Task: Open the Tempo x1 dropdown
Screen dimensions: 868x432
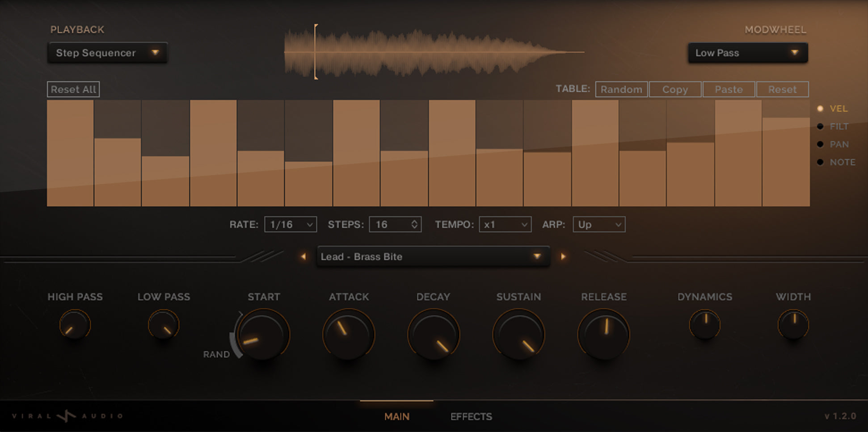Action: tap(505, 224)
